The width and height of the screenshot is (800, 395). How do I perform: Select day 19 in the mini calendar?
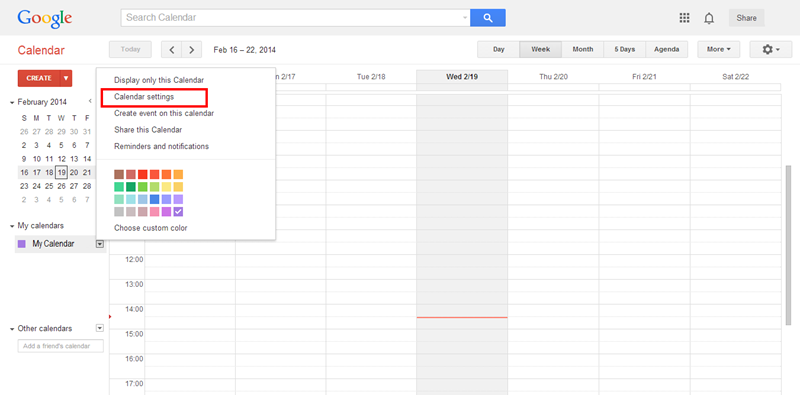pos(61,172)
